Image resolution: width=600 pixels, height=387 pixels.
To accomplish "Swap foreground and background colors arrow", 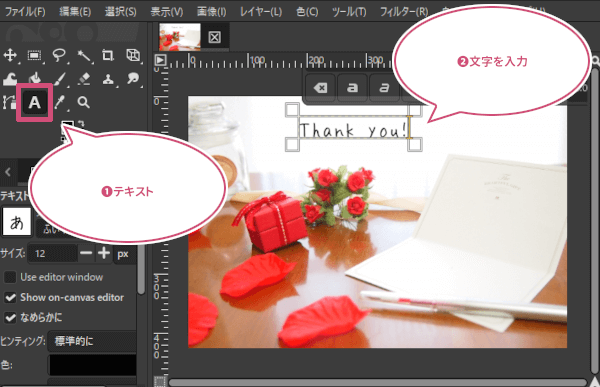I will click(x=81, y=123).
